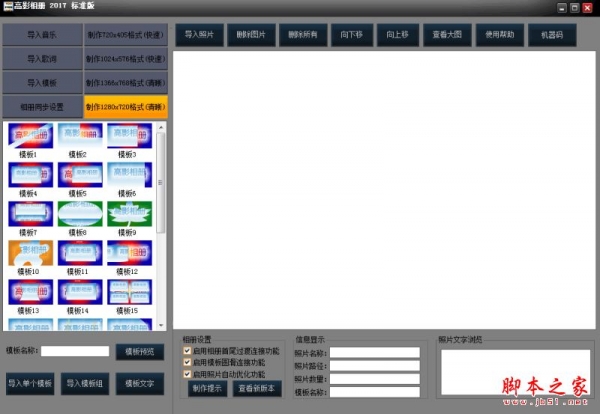Select the four-grid template 模板15

point(129,292)
